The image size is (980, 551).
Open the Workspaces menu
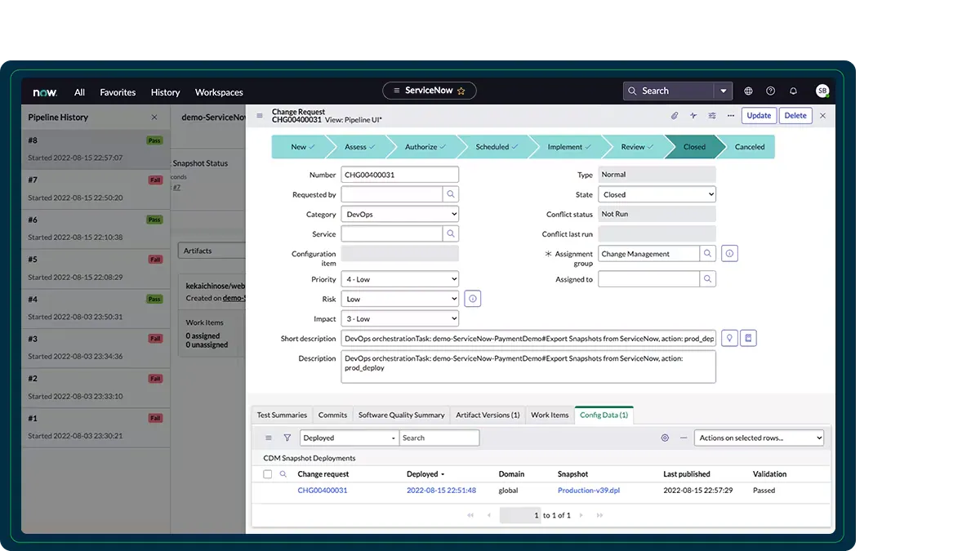[219, 92]
